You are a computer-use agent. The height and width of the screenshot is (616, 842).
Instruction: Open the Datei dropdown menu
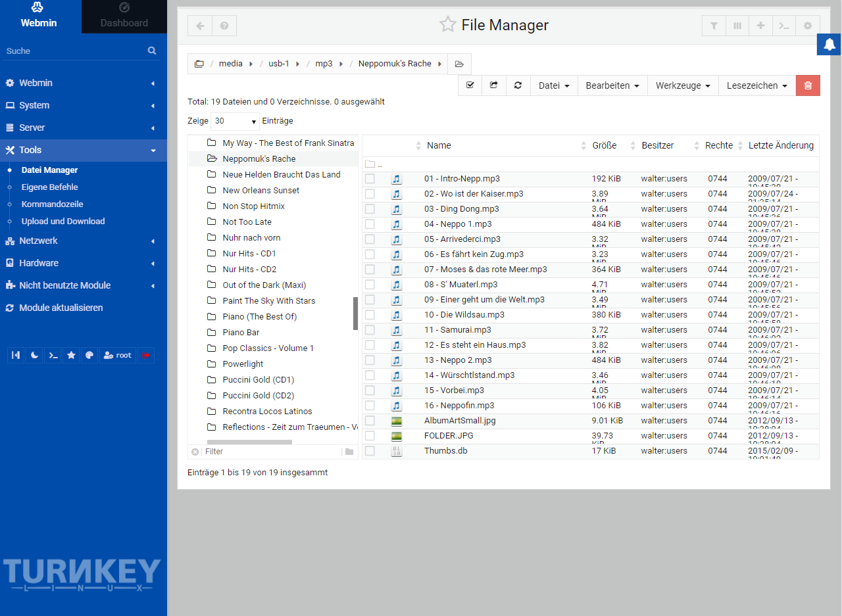click(x=554, y=85)
